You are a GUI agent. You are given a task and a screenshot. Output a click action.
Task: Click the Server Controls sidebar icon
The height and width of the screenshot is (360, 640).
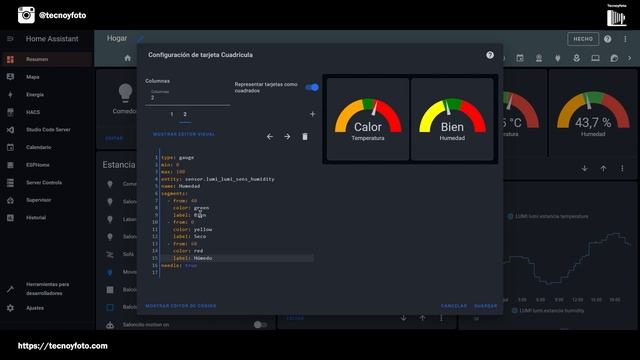coord(10,182)
